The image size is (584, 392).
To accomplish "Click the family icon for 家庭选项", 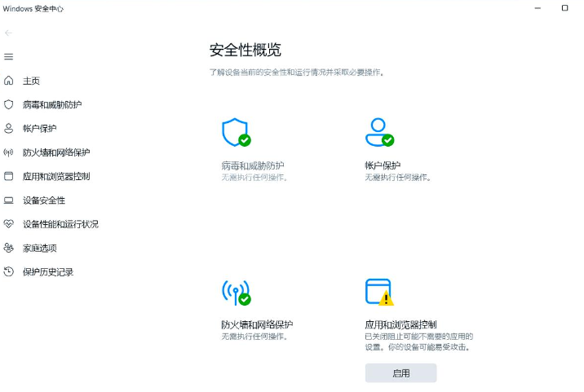I will tap(9, 248).
